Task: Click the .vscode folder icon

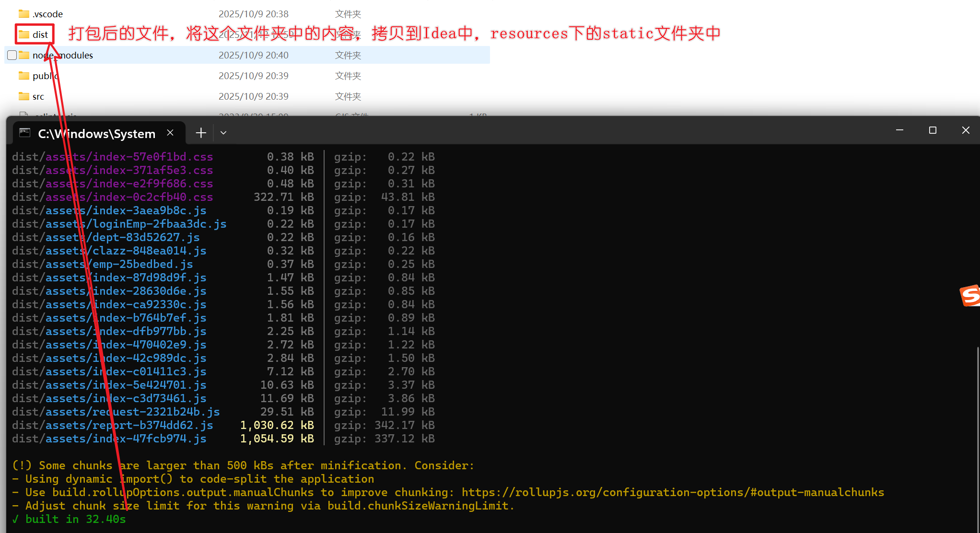Action: point(24,14)
